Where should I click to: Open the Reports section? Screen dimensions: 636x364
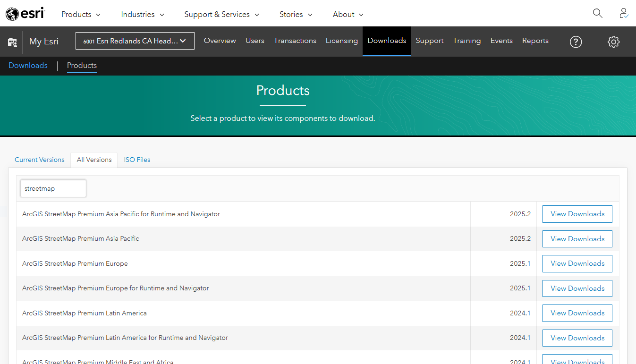coord(535,41)
